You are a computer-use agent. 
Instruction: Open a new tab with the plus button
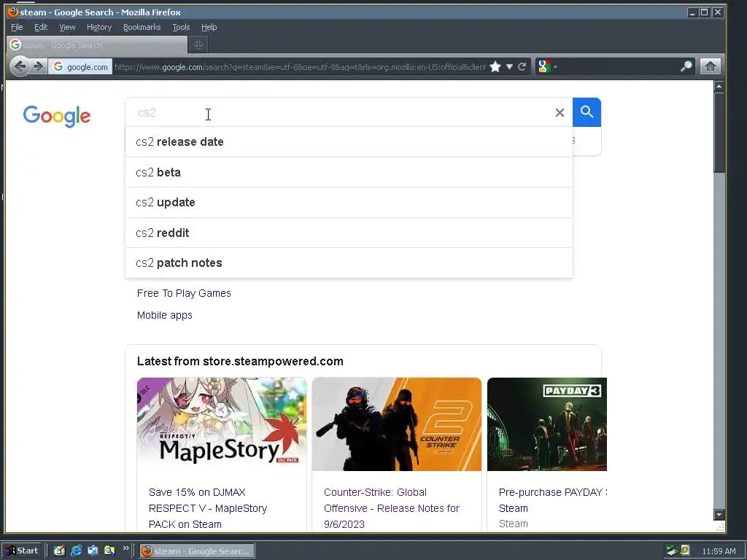198,44
